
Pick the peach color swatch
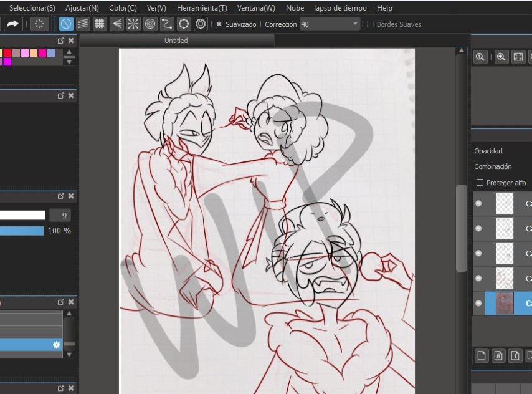click(34, 53)
